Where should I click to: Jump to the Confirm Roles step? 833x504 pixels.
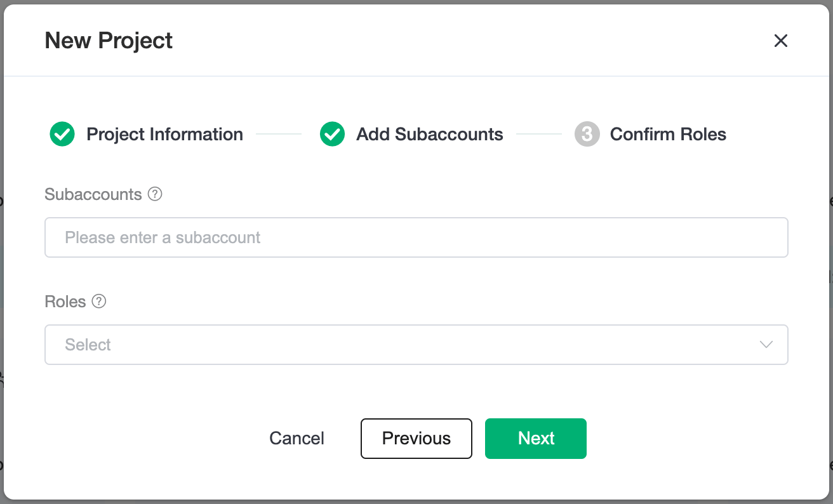[x=668, y=135]
